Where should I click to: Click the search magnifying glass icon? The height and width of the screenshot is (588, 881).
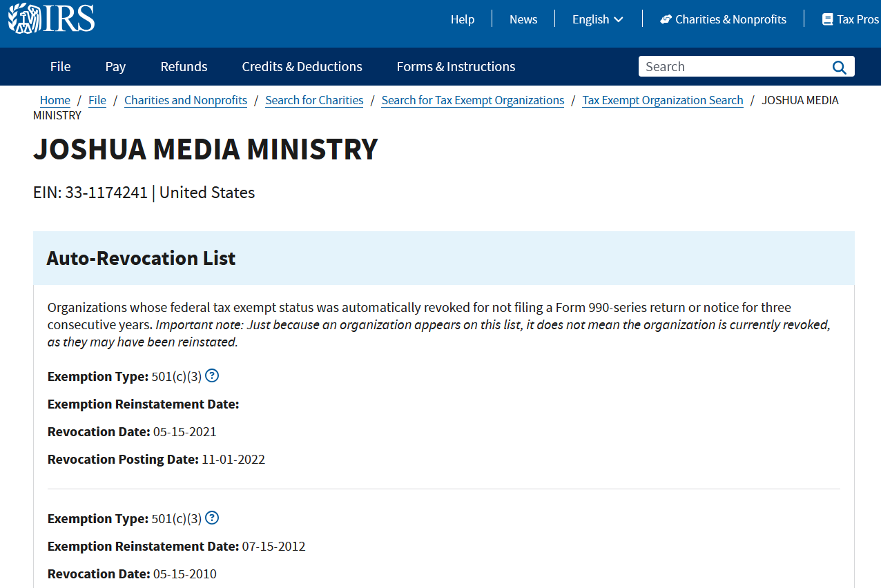(839, 66)
